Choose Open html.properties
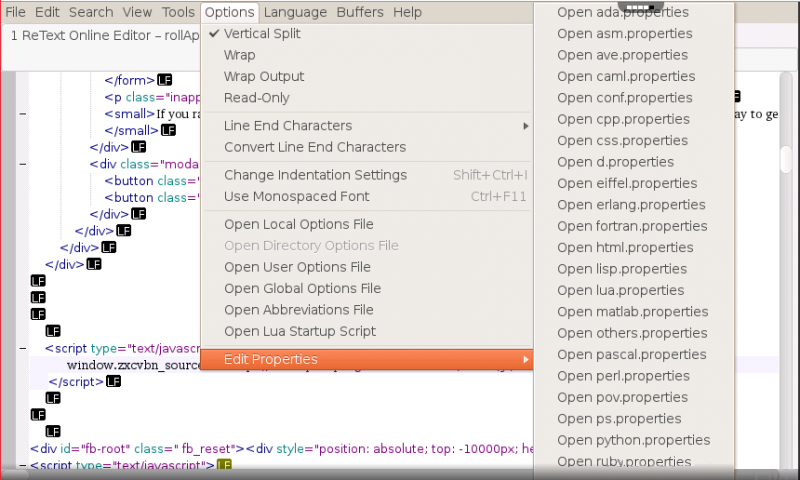 tap(625, 247)
